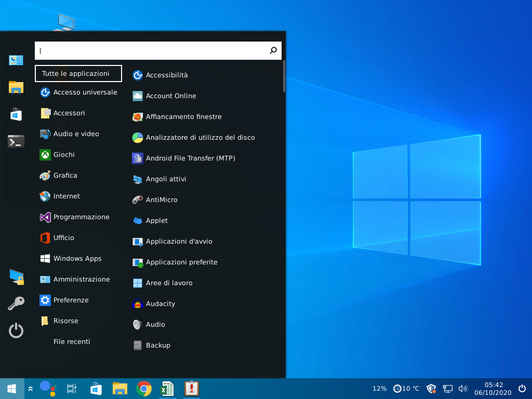The width and height of the screenshot is (532, 399).
Task: Click the volume speaker tray icon
Action: tap(463, 389)
